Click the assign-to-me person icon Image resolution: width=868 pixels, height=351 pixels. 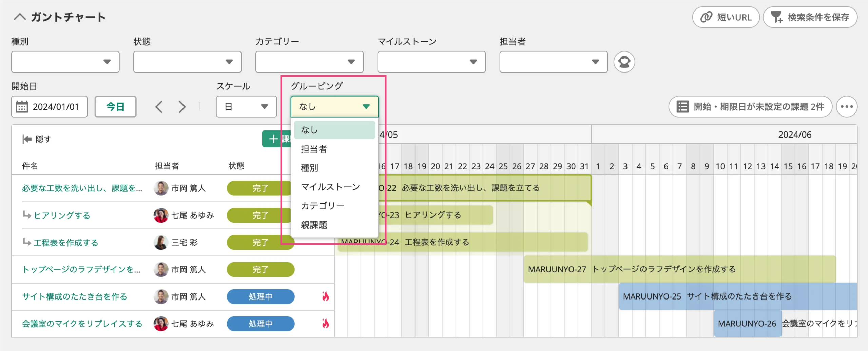pos(624,62)
